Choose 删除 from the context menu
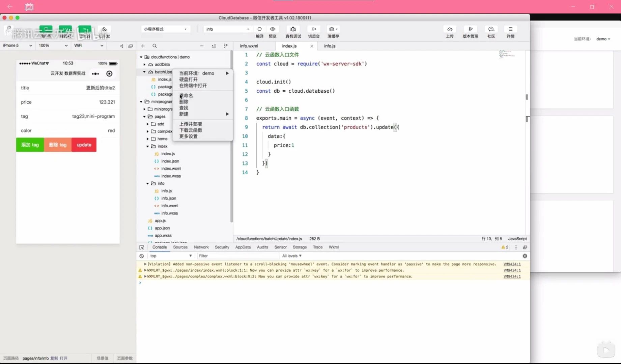The image size is (621, 364). pos(202,101)
